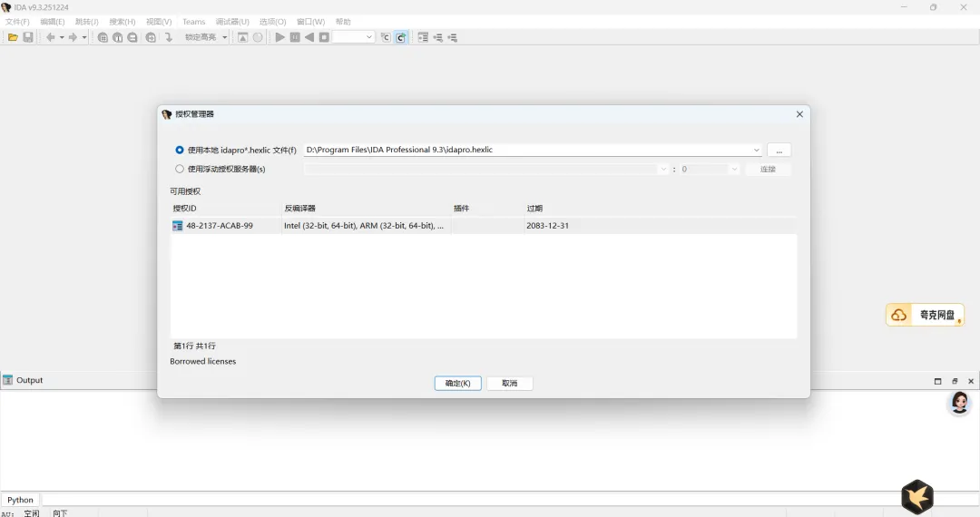Open the 跳转(J) menu

[87, 22]
